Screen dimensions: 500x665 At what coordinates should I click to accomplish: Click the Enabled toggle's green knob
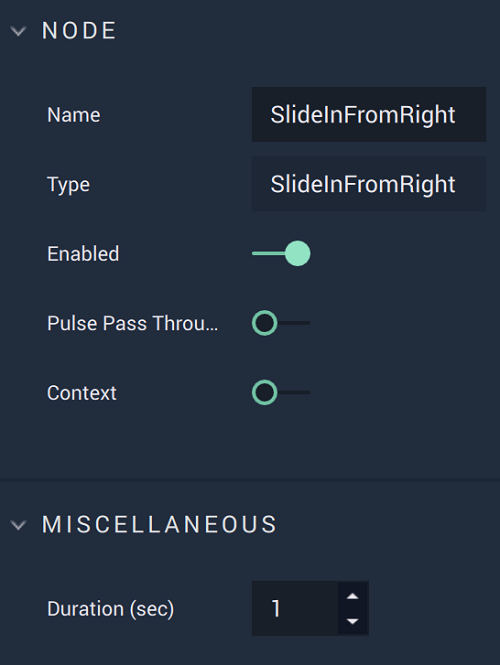(x=298, y=254)
